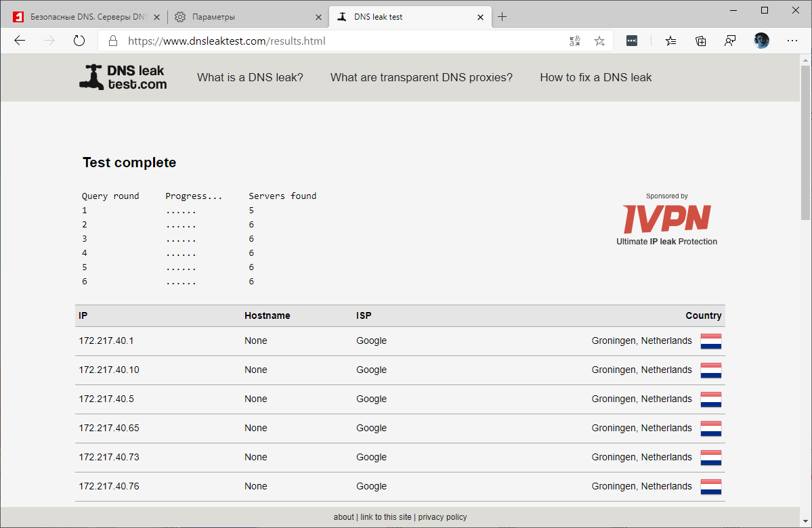The height and width of the screenshot is (528, 812).
Task: Open 'How to fix a DNS leak'
Action: (x=595, y=78)
